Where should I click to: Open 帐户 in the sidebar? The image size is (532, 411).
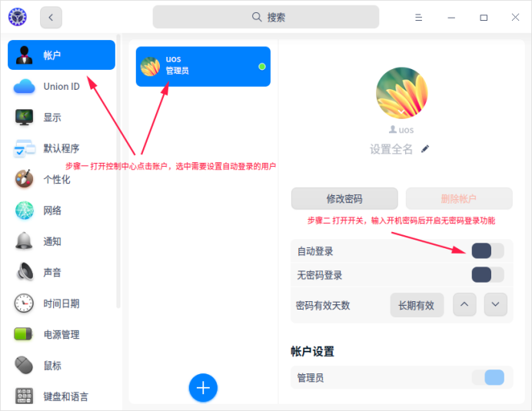[62, 55]
